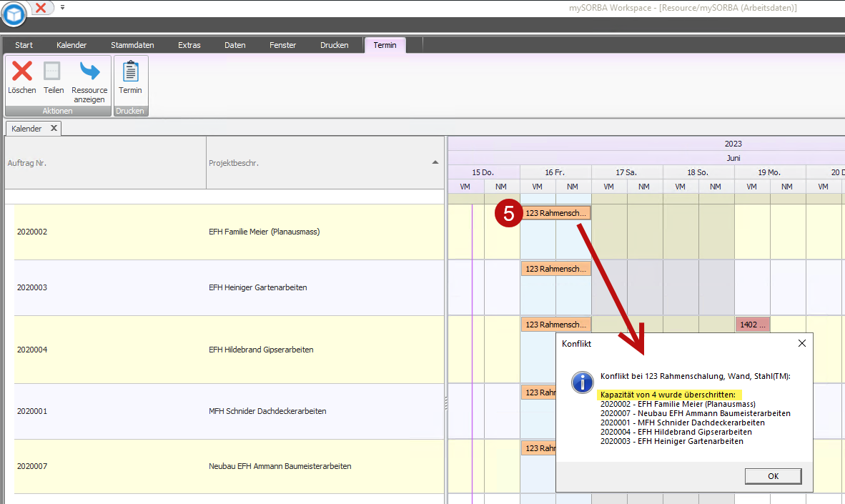Open the quick access toolbar dropdown arrow
The image size is (845, 504).
[62, 8]
